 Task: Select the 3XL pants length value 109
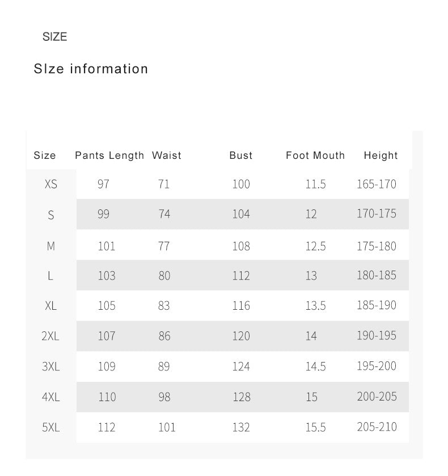(107, 367)
